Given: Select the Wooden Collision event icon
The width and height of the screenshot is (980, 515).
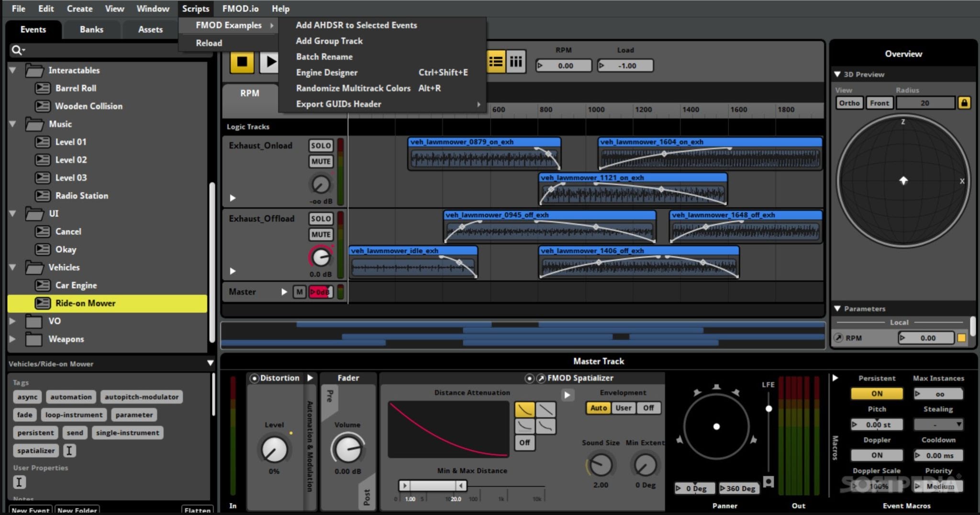Looking at the screenshot, I should 43,106.
